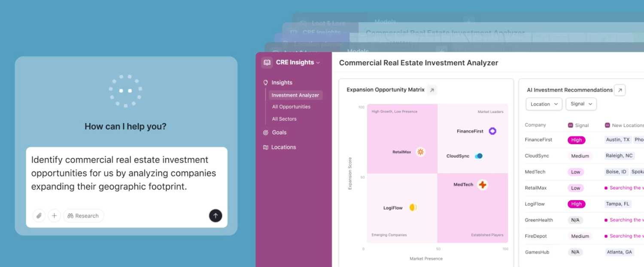The image size is (644, 267).
Task: Open Expansion Opportunity Matrix expand arrow icon
Action: coord(432,90)
